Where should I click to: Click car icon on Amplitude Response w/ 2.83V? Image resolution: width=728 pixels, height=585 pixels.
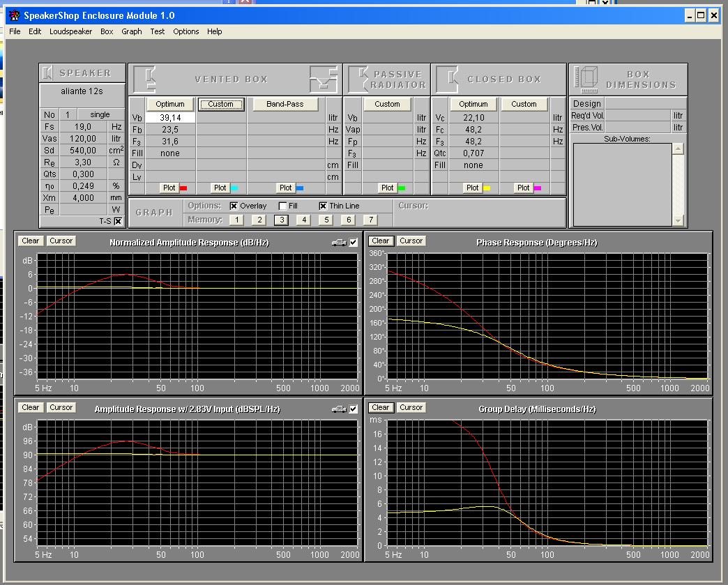339,409
